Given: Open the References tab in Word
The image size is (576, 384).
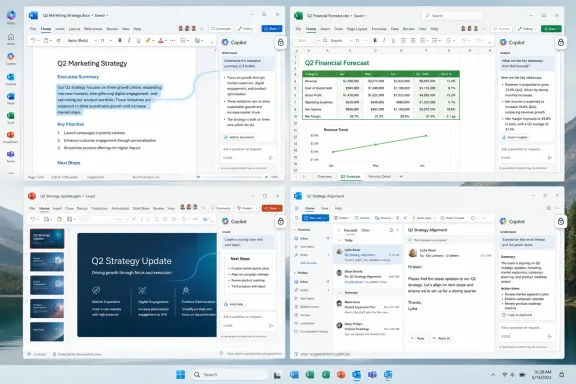Looking at the screenshot, I should 93,29.
